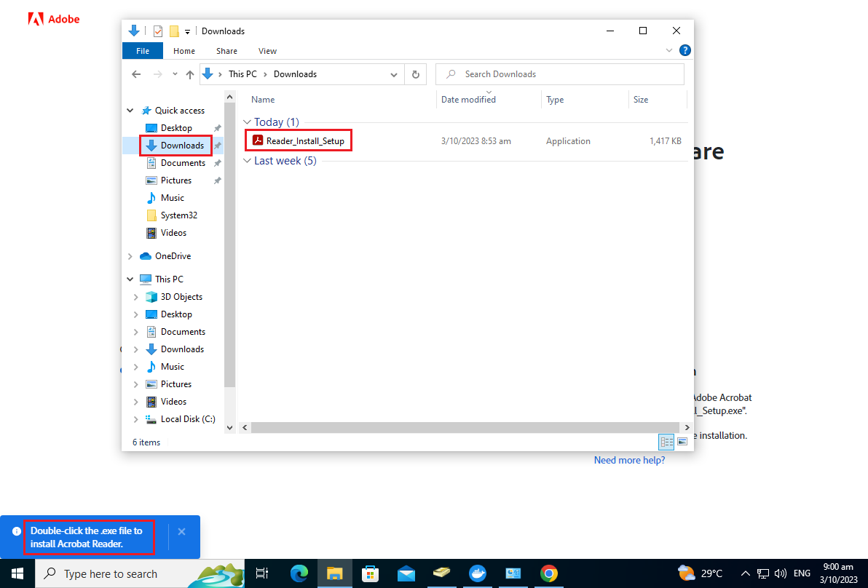Open the address bar dropdown arrow
Viewport: 868px width, 588px height.
[x=394, y=74]
